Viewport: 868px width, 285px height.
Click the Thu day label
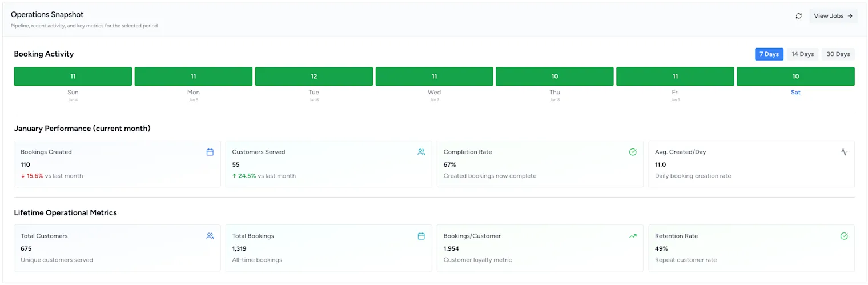coord(554,92)
